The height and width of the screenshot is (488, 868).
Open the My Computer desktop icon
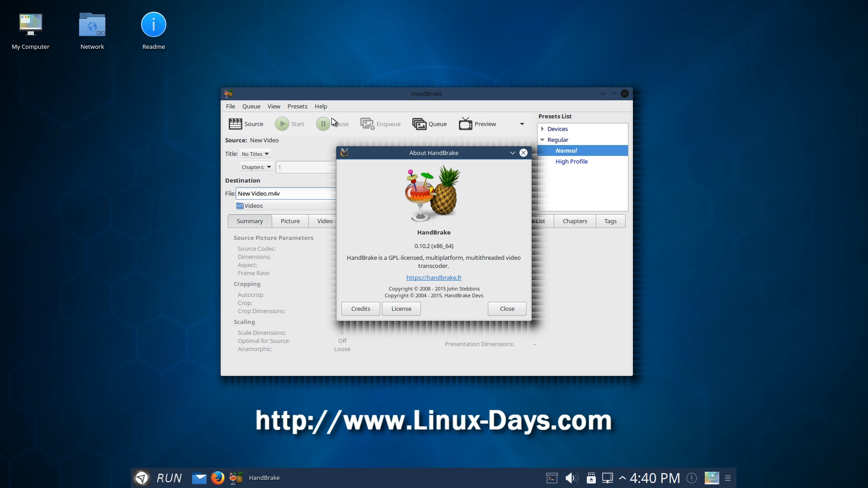(31, 24)
